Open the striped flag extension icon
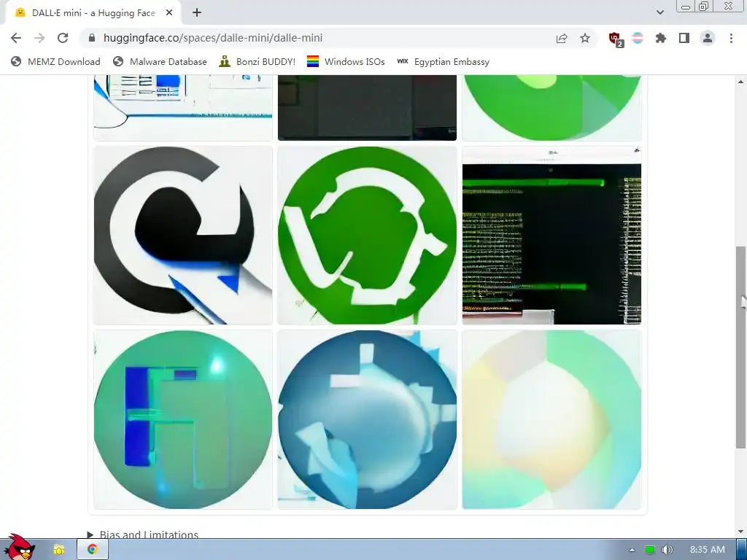The height and width of the screenshot is (560, 747). click(638, 38)
